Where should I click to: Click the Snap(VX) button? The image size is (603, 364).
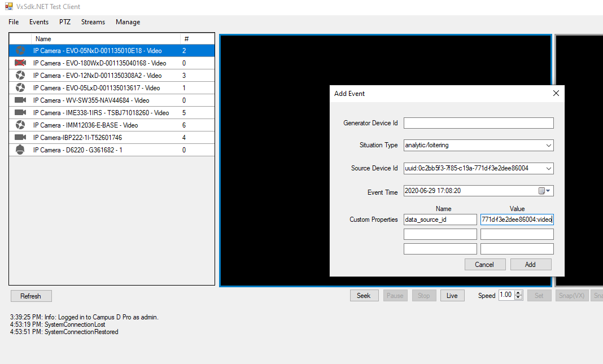tap(571, 296)
